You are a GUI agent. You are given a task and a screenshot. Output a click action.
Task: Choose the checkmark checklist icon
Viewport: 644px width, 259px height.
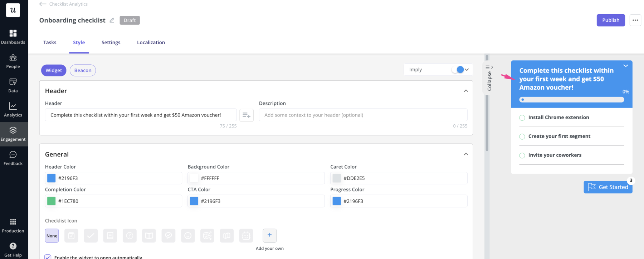[91, 236]
